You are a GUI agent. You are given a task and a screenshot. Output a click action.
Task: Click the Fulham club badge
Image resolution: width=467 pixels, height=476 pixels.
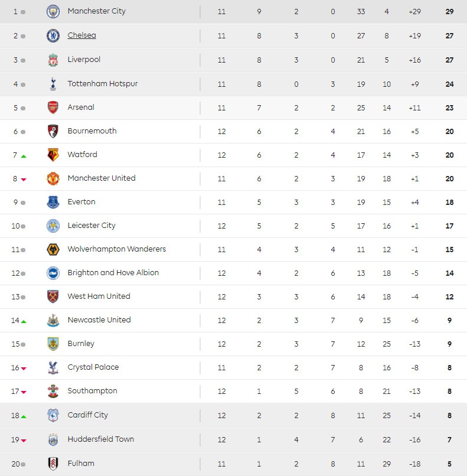53,464
